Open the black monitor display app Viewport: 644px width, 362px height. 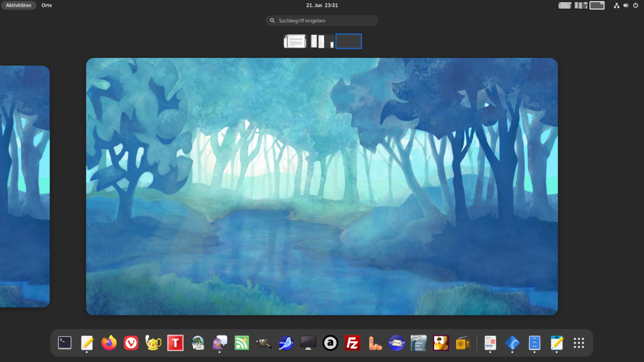pyautogui.click(x=308, y=343)
